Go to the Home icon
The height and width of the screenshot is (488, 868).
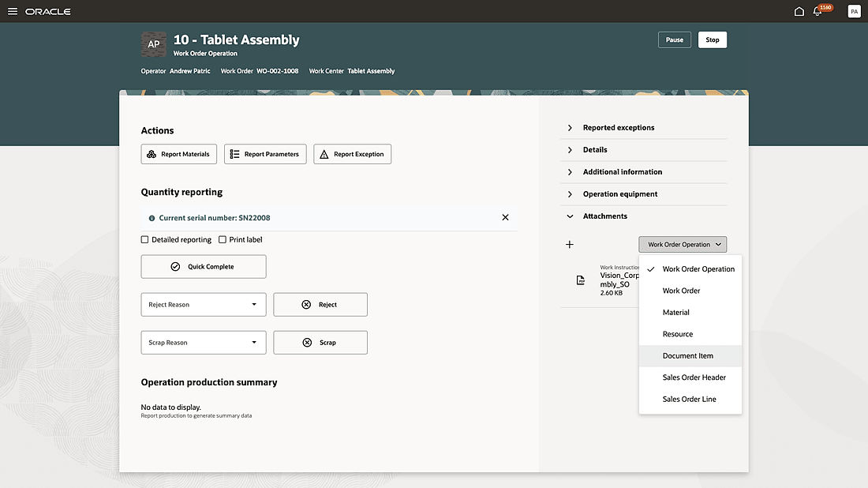[x=799, y=11]
